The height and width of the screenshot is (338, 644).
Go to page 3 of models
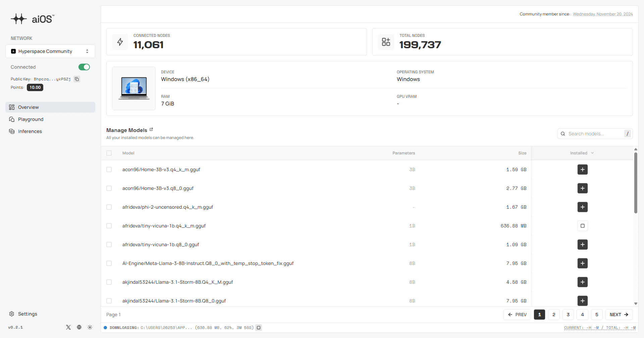click(x=568, y=315)
